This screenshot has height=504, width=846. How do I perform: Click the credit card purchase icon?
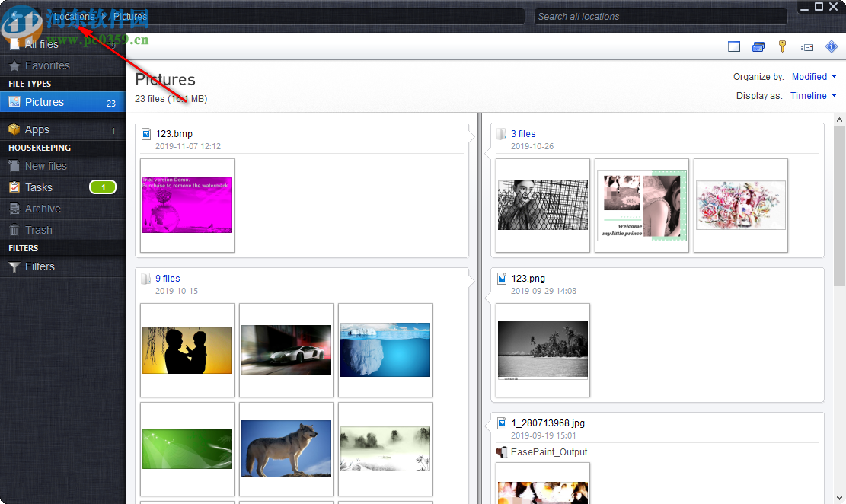[758, 47]
